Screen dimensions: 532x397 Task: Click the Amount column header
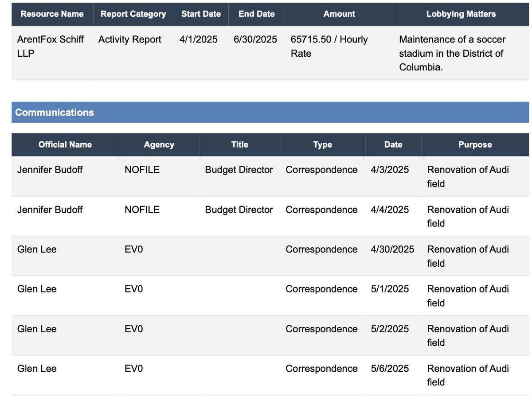[339, 14]
